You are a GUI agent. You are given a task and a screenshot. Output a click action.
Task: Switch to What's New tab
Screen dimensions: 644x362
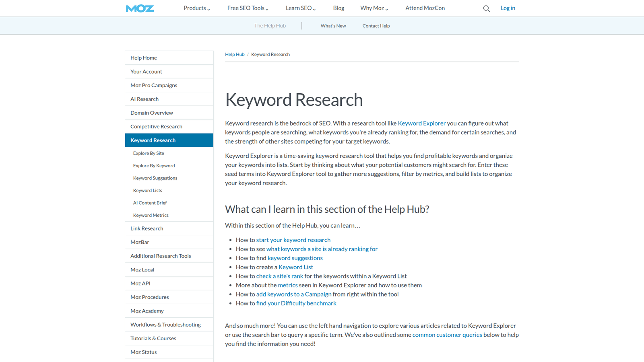(x=333, y=26)
